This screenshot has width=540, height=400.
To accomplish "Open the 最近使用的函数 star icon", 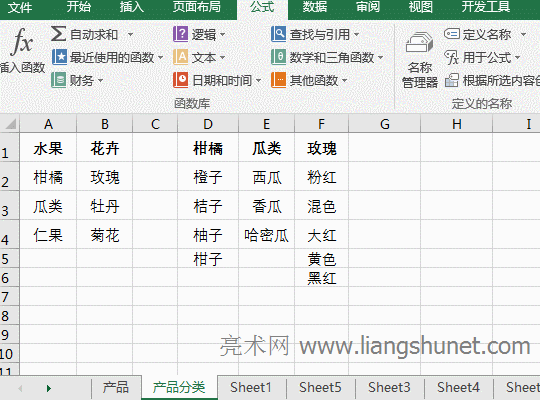I will coord(59,57).
